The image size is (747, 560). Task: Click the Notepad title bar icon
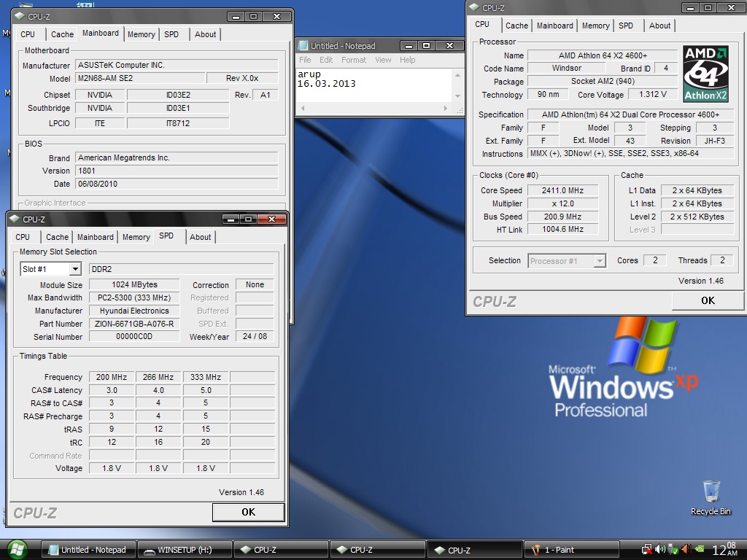pyautogui.click(x=303, y=46)
